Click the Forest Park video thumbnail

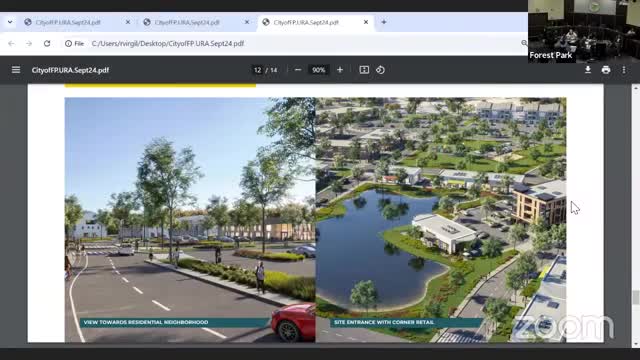[x=584, y=31]
